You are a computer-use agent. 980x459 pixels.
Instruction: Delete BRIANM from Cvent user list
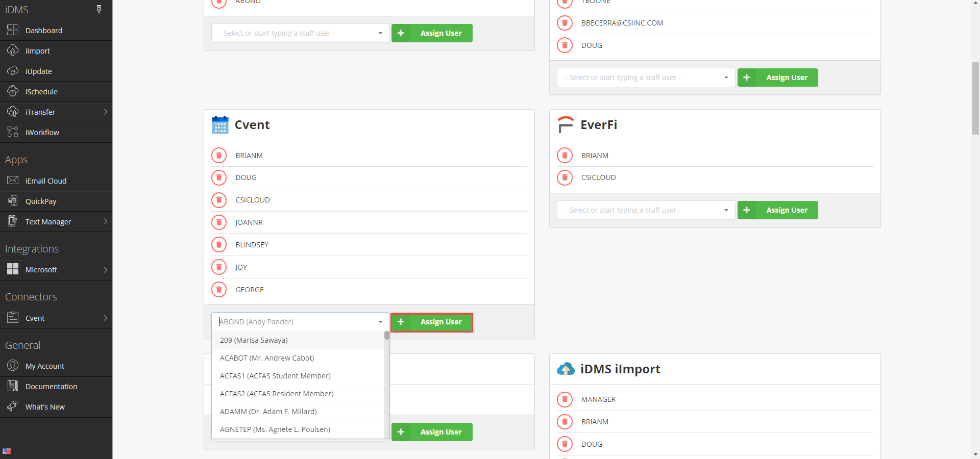(219, 156)
